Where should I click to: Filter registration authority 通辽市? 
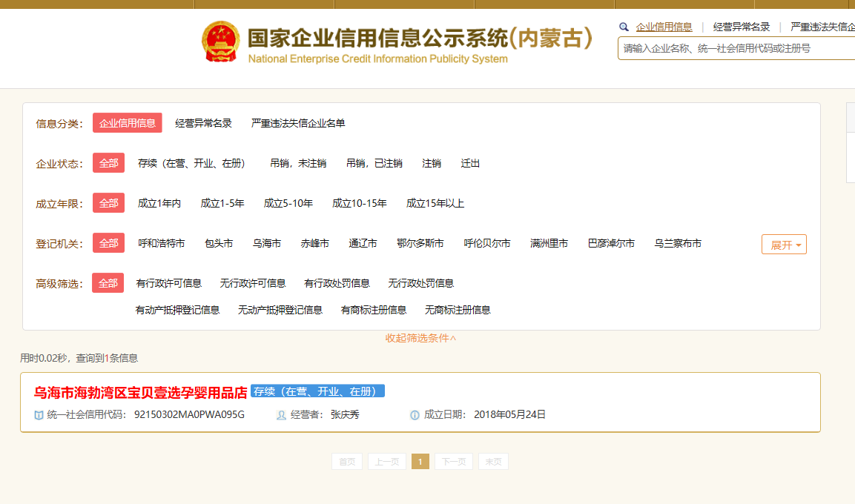pyautogui.click(x=363, y=244)
